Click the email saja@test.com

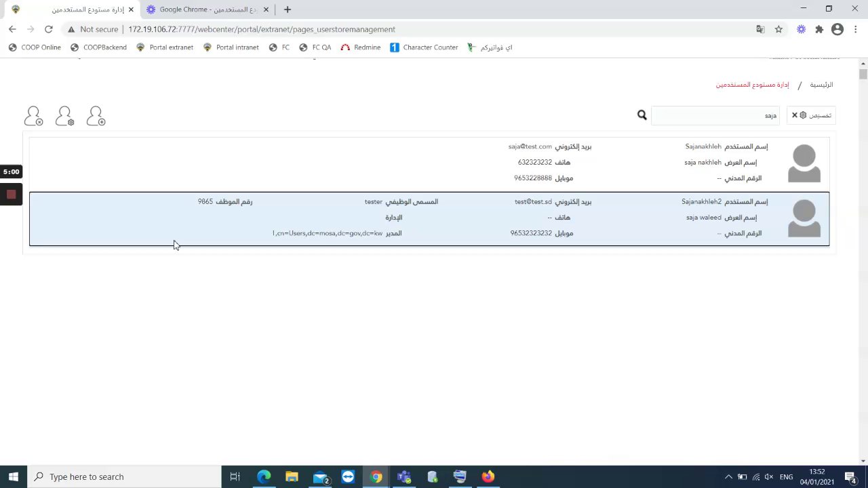(530, 146)
